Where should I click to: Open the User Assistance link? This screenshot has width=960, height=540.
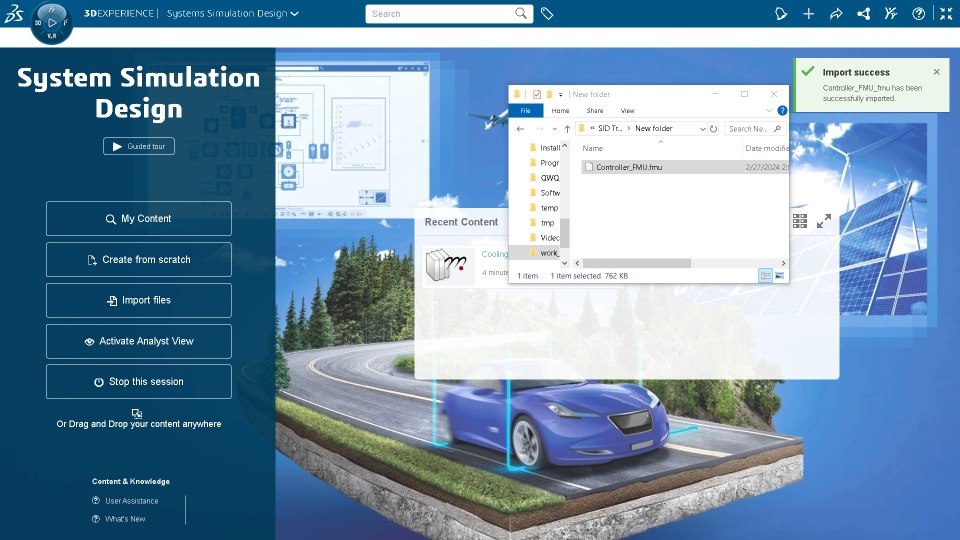click(132, 501)
